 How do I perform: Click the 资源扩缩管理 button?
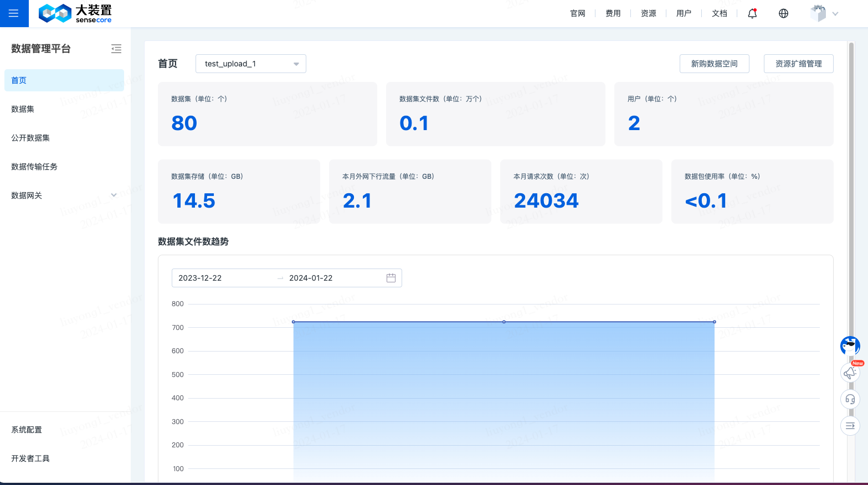point(798,63)
